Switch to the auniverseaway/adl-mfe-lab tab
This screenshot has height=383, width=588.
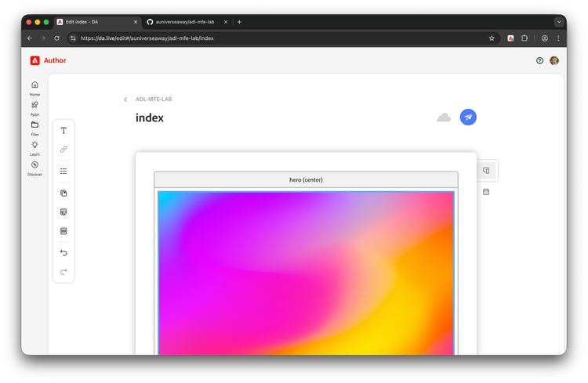click(185, 22)
